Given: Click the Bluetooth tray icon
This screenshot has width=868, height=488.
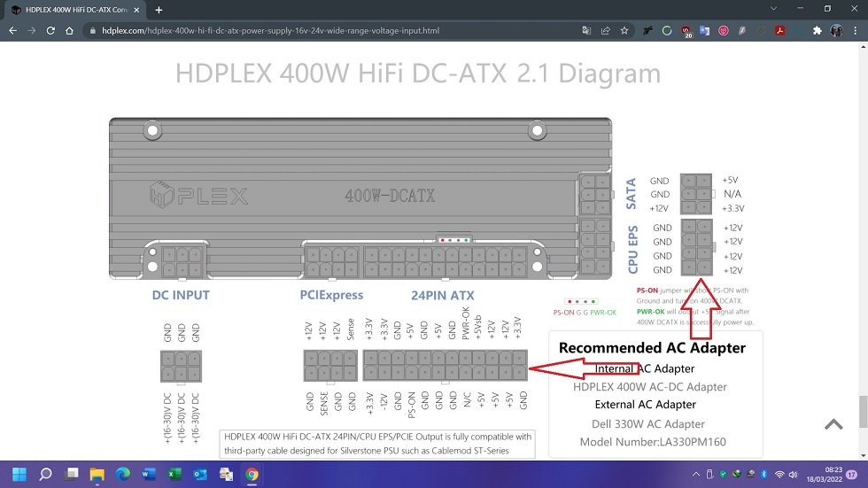Looking at the screenshot, I should click(763, 474).
